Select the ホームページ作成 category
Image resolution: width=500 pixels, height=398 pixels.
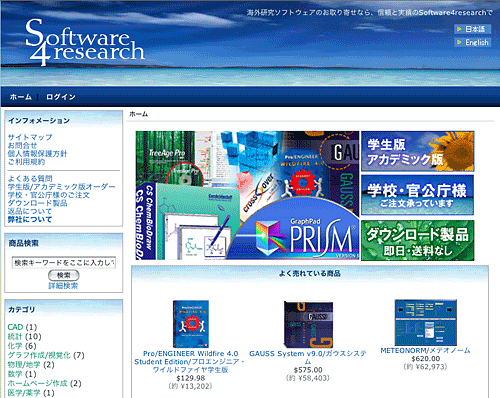(x=37, y=383)
